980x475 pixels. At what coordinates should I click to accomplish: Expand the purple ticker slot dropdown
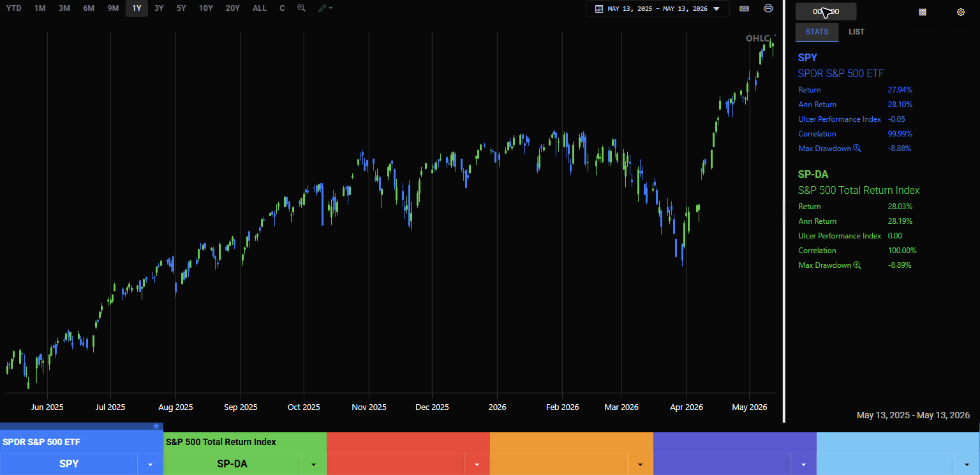click(x=804, y=464)
